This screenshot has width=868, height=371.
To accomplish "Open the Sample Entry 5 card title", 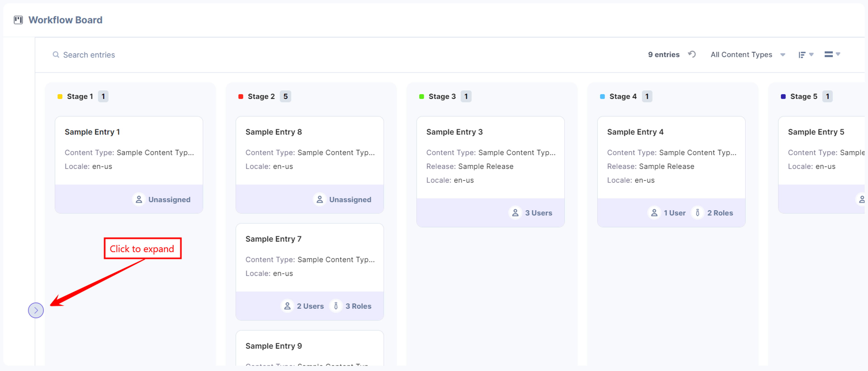I will coord(816,132).
